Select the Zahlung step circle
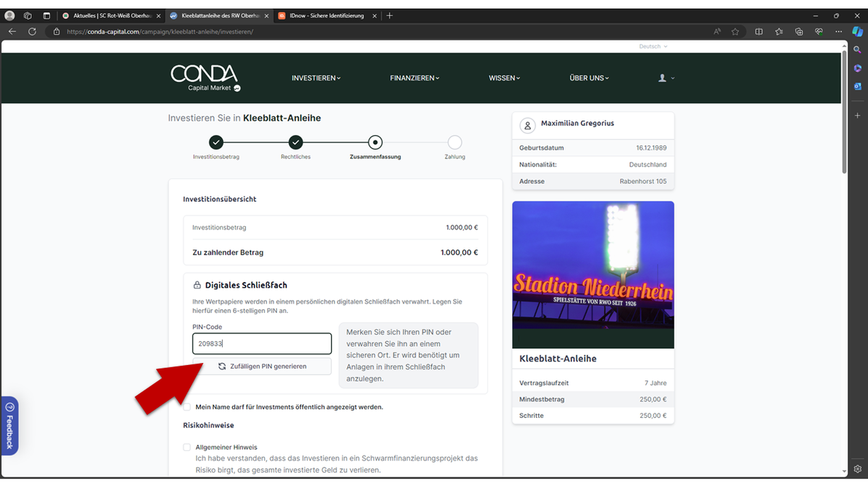The image size is (868, 488). [454, 142]
